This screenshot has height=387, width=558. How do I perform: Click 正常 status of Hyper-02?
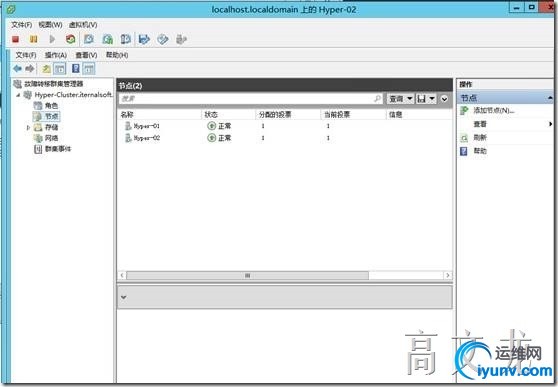[225, 138]
